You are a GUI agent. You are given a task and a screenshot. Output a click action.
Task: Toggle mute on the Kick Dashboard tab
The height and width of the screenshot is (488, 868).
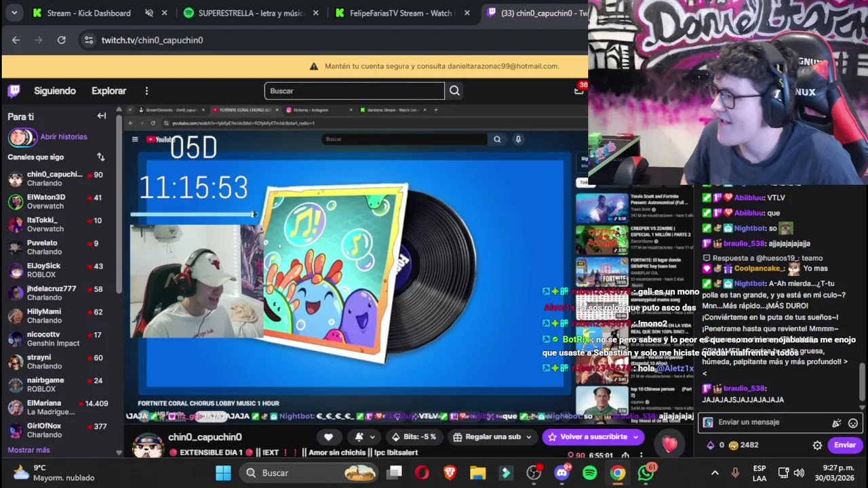tap(149, 13)
